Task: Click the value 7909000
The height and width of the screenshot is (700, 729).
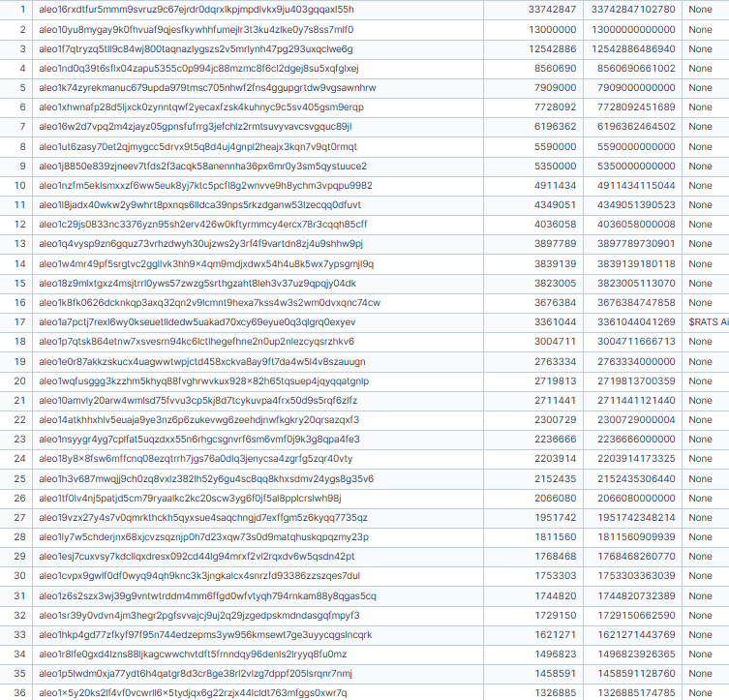Action: [x=555, y=88]
